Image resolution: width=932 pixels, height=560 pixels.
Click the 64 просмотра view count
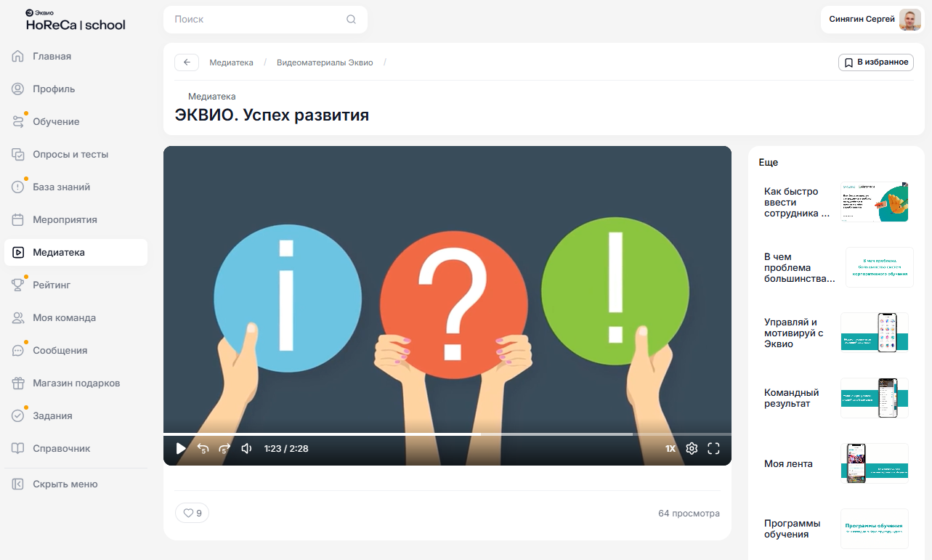click(x=689, y=514)
